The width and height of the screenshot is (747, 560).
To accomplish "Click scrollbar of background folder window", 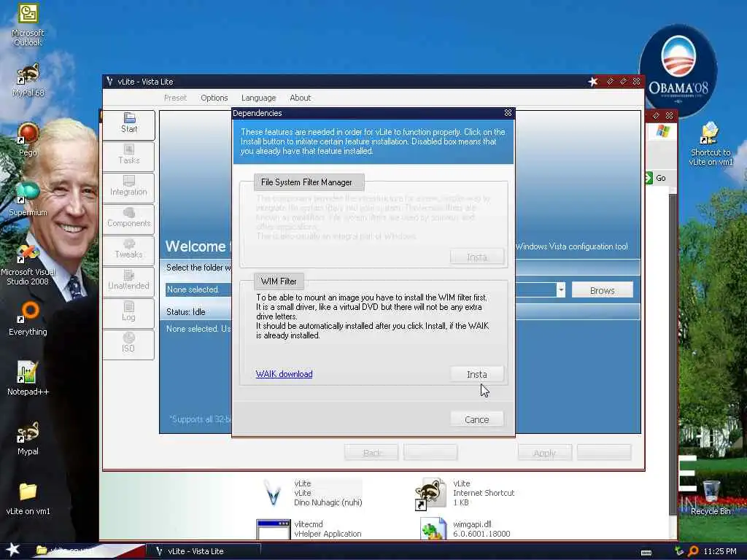I will pos(673,354).
